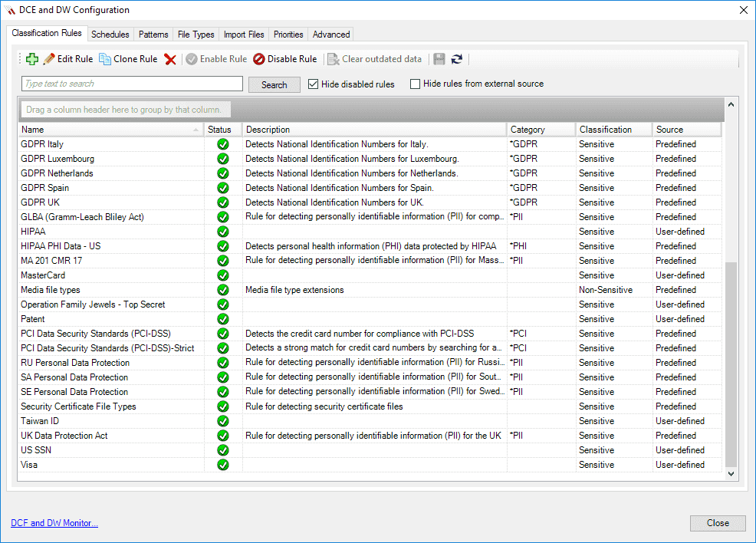
Task: Click the scrollbar down arrow
Action: click(731, 474)
